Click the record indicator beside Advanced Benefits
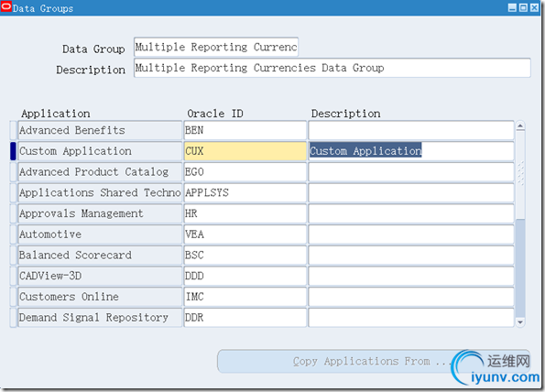This screenshot has width=545, height=392. [x=13, y=130]
